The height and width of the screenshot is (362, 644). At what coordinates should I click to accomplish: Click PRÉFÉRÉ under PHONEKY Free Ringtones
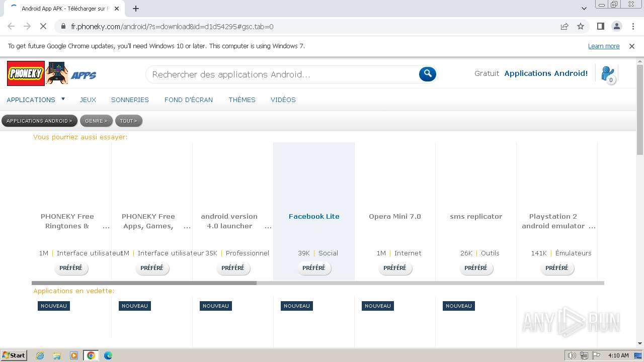tap(71, 268)
